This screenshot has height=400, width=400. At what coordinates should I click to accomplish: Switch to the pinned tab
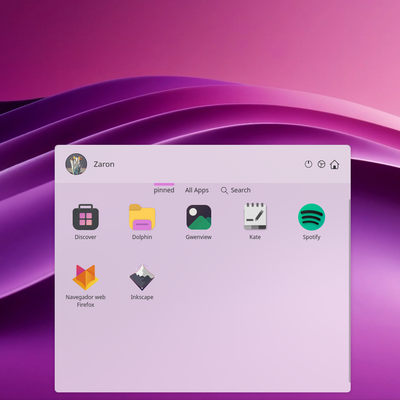[164, 190]
